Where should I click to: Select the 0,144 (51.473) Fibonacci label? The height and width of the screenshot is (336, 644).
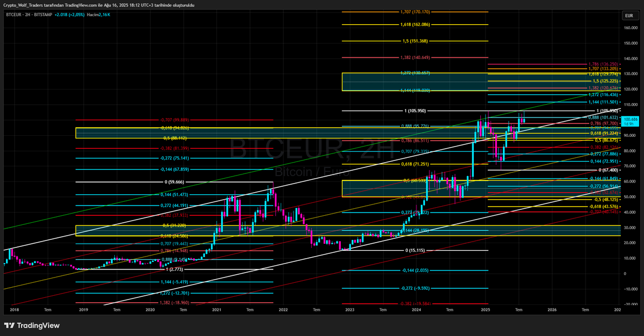tap(174, 195)
